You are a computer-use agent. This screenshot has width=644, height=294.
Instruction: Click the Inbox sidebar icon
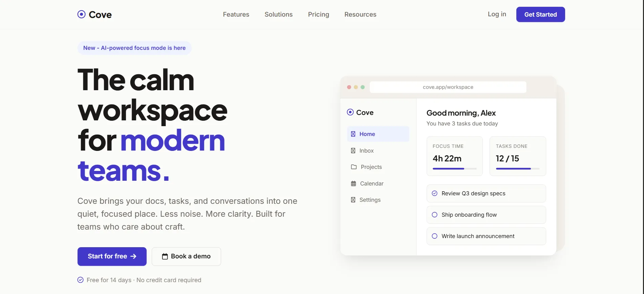[x=353, y=151]
